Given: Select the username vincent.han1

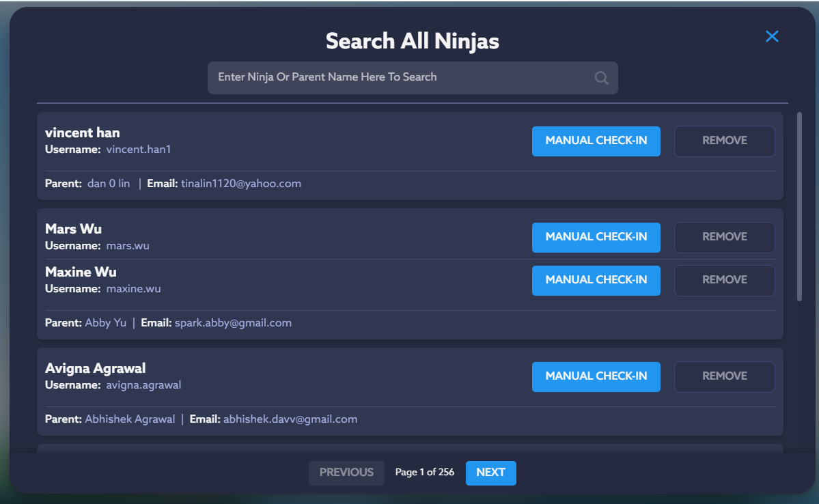Looking at the screenshot, I should point(139,150).
